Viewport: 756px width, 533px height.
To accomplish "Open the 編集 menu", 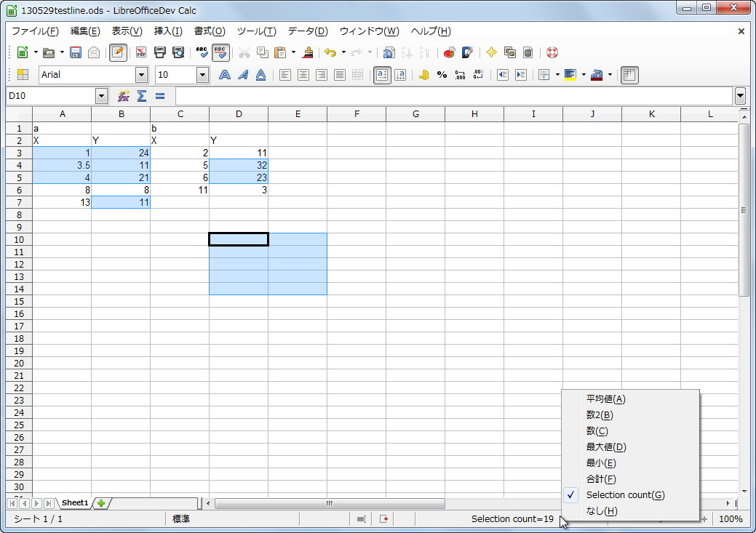I will (85, 31).
